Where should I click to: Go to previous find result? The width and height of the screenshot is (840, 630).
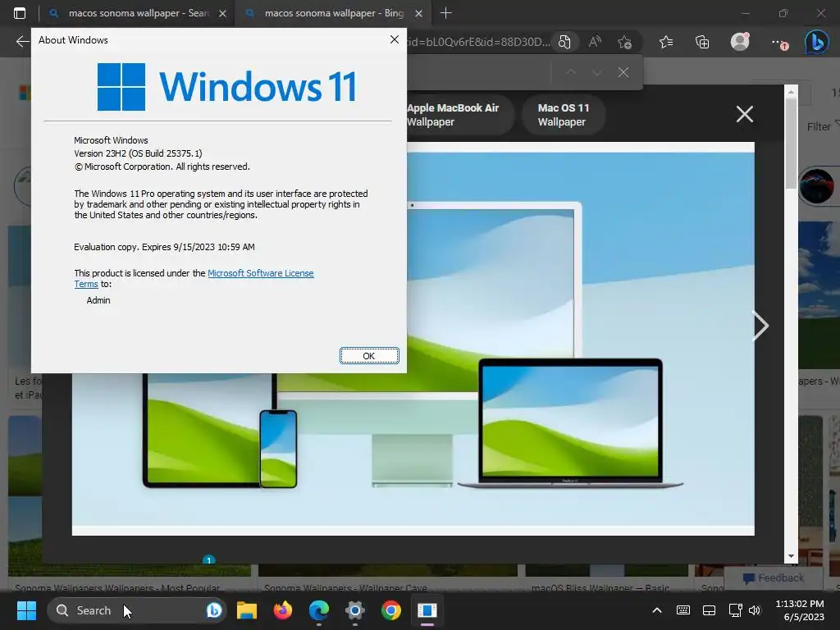571,72
